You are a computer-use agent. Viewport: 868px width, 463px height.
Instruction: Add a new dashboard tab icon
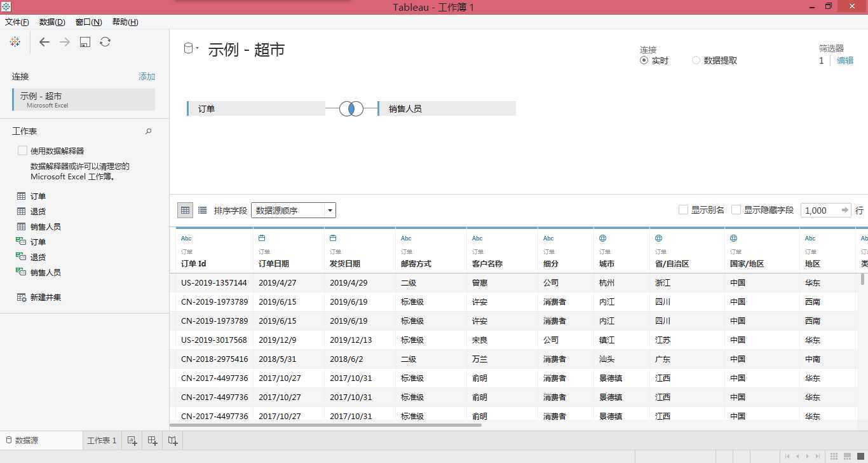pos(153,440)
